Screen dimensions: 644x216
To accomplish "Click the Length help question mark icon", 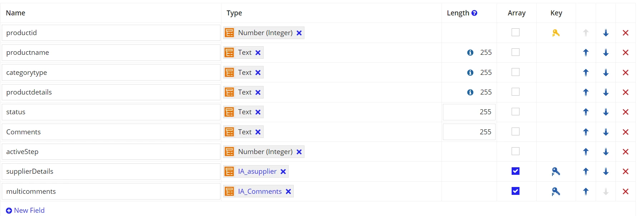I will [x=474, y=13].
